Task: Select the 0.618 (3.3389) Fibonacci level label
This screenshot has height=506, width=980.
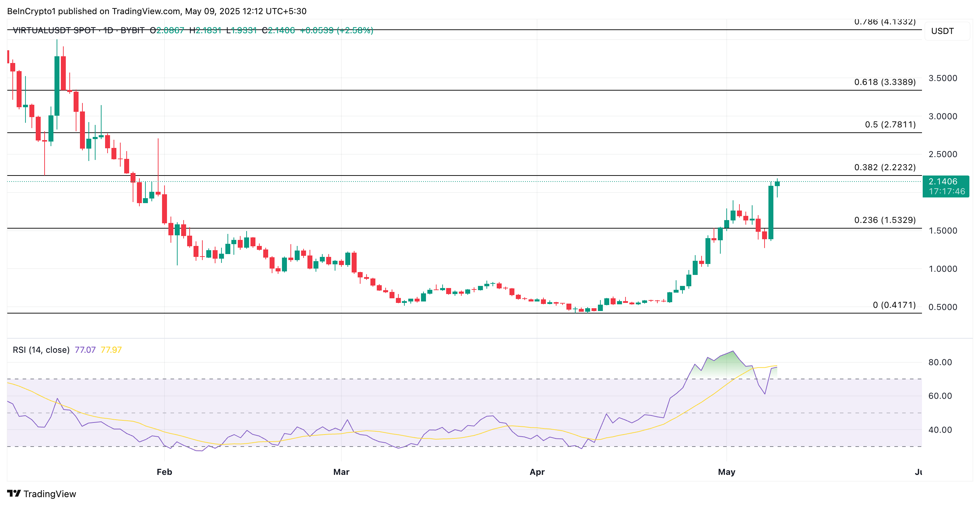Action: [x=884, y=82]
